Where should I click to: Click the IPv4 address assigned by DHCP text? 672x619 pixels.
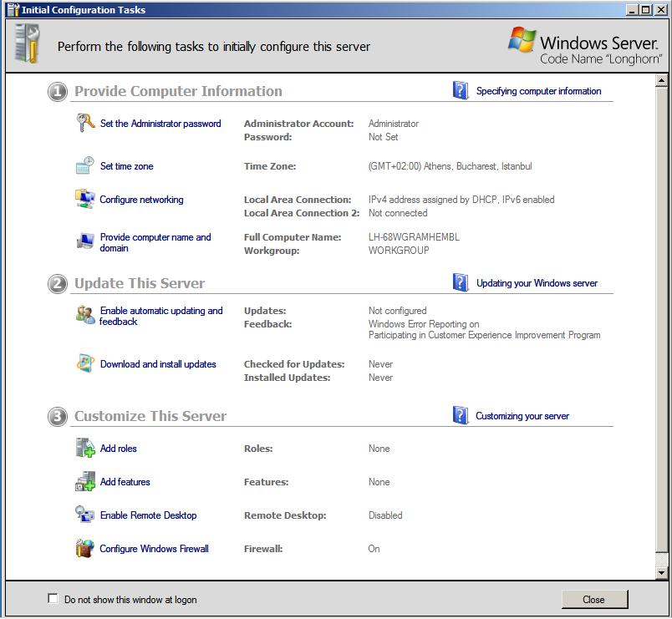tap(432, 199)
